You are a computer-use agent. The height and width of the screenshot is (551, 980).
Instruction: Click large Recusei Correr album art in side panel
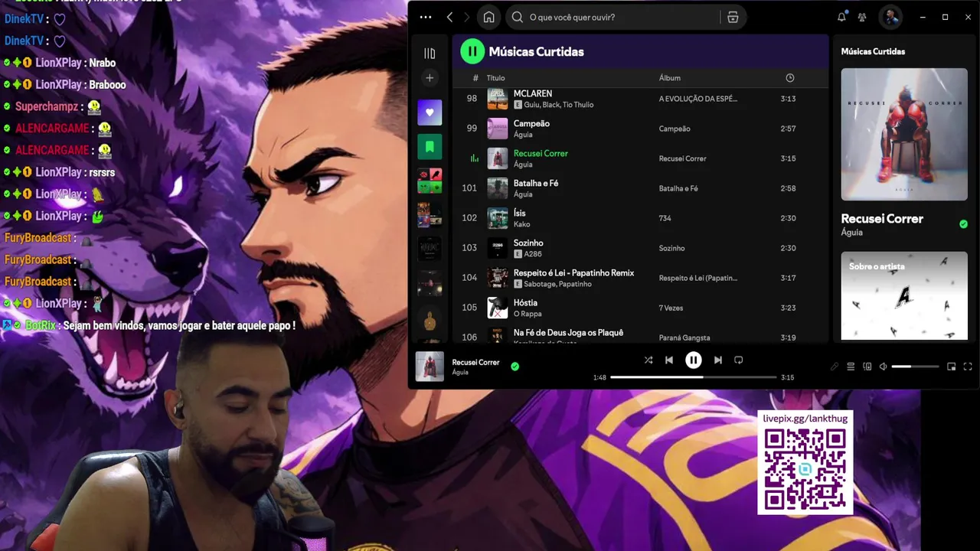click(904, 134)
